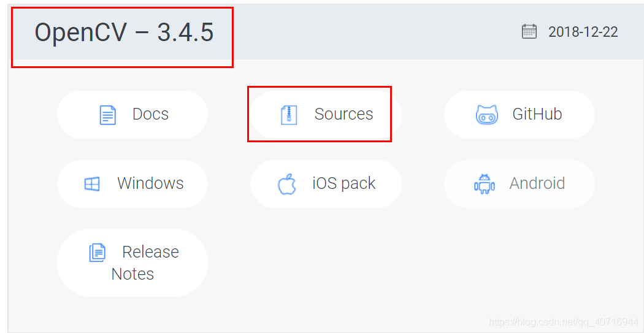This screenshot has width=644, height=333.
Task: Select the Android download label
Action: 537,183
